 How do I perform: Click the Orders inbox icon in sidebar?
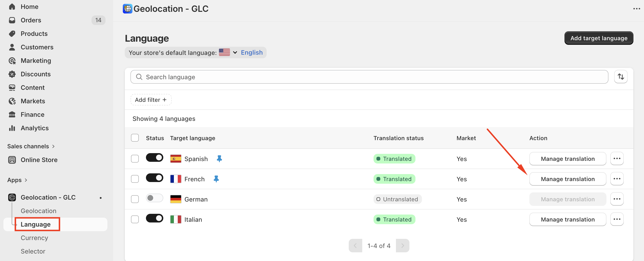coord(12,20)
